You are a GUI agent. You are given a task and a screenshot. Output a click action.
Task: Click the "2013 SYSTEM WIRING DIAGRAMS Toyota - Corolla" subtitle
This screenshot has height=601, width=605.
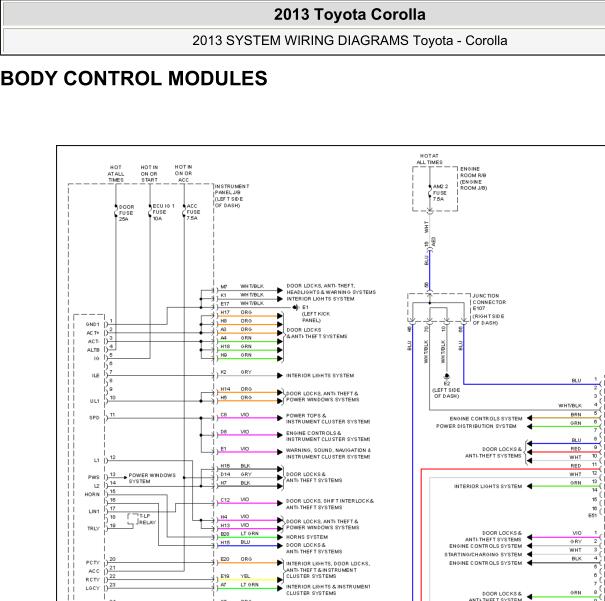pyautogui.click(x=350, y=41)
